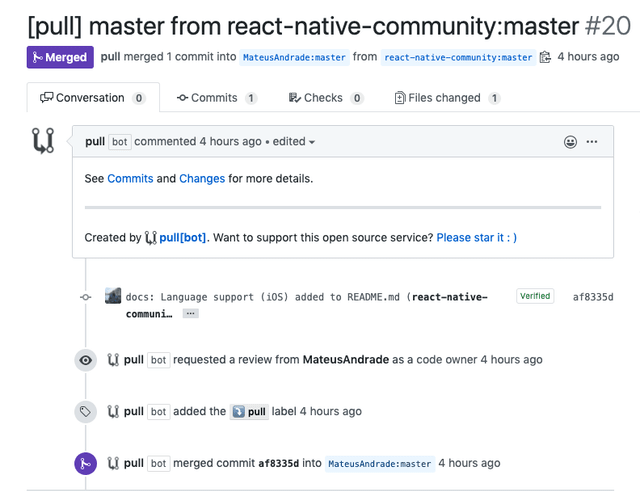Click the pull bot avatar beside comment
This screenshot has height=491, width=640.
43,140
